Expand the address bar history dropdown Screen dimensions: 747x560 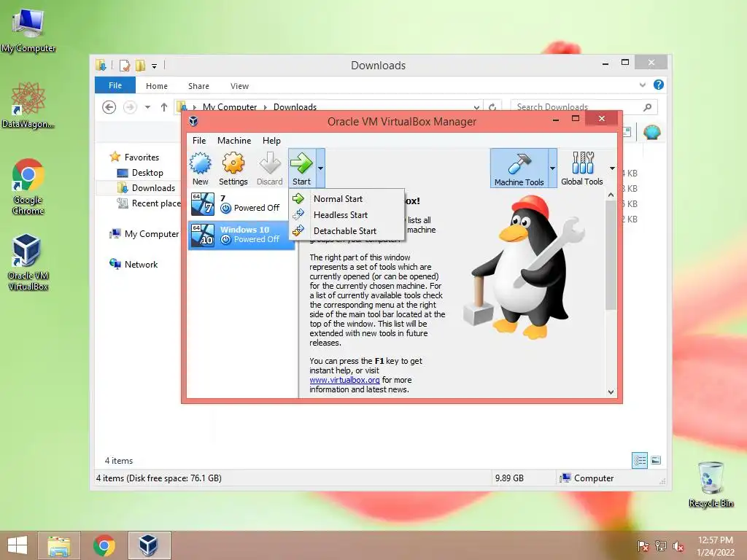coord(476,107)
